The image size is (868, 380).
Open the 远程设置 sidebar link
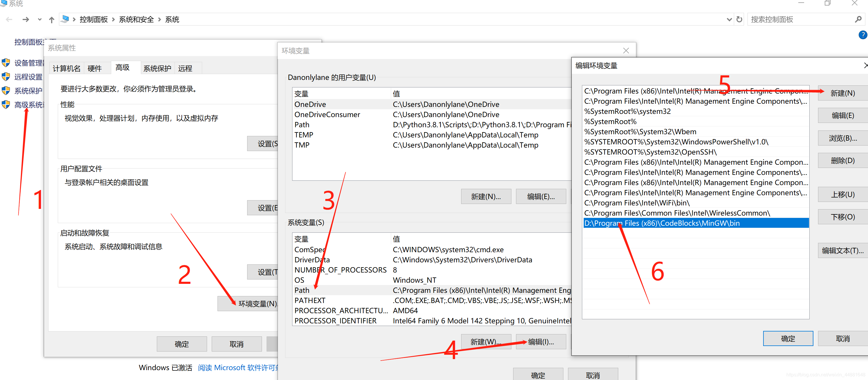28,77
